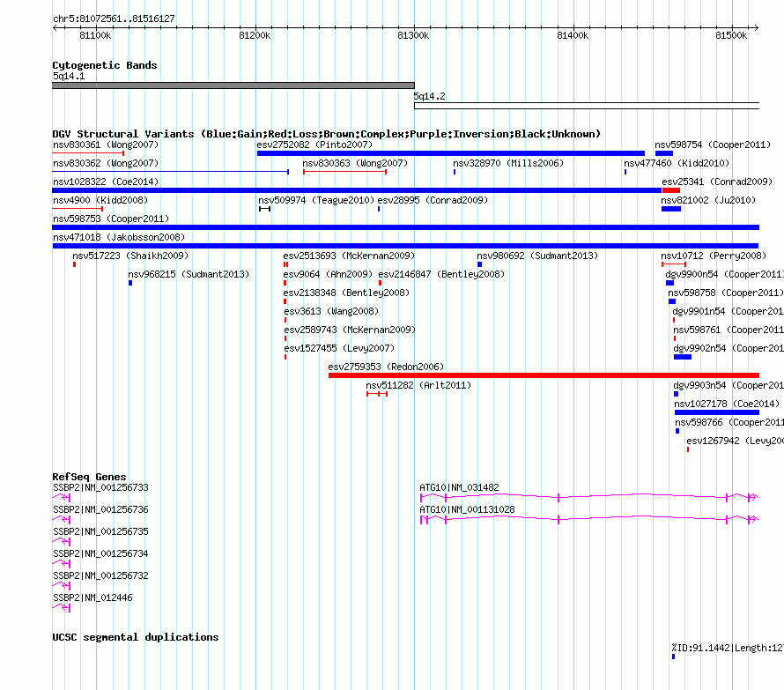Click SSBP2|NM_001256733 gene label
Image resolution: width=784 pixels, height=690 pixels.
pos(100,487)
